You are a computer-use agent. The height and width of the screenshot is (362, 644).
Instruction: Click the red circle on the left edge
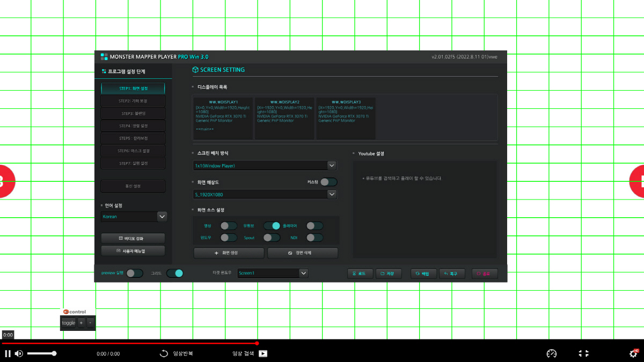click(x=7, y=181)
